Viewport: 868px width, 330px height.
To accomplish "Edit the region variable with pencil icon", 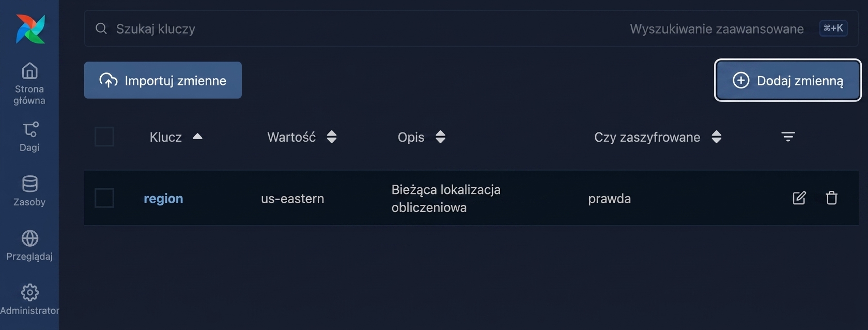I will 799,198.
